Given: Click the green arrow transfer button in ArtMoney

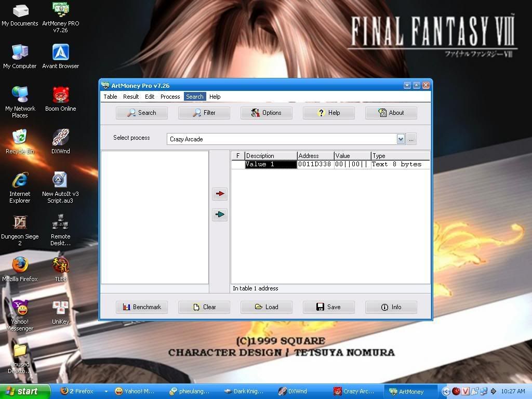Looking at the screenshot, I should 220,215.
